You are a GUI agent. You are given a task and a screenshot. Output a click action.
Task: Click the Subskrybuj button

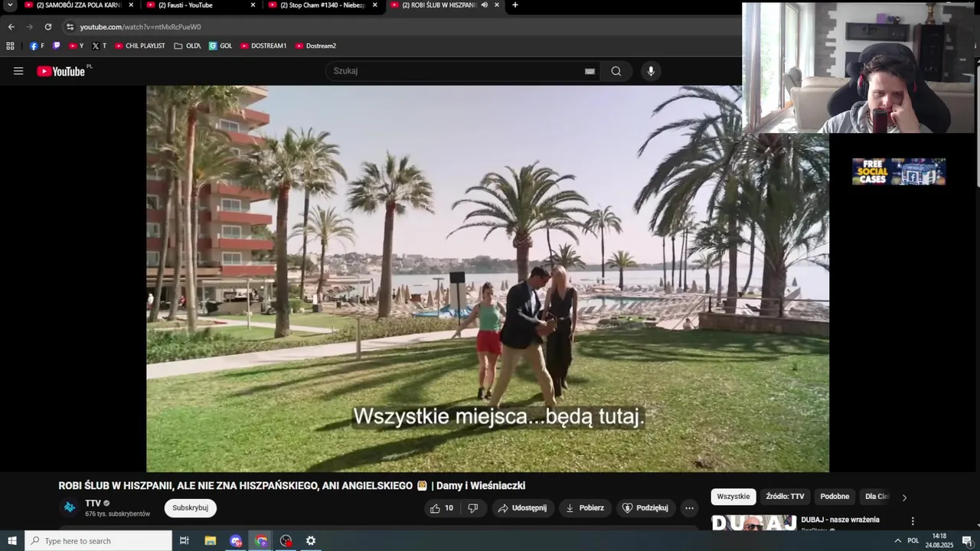point(190,508)
